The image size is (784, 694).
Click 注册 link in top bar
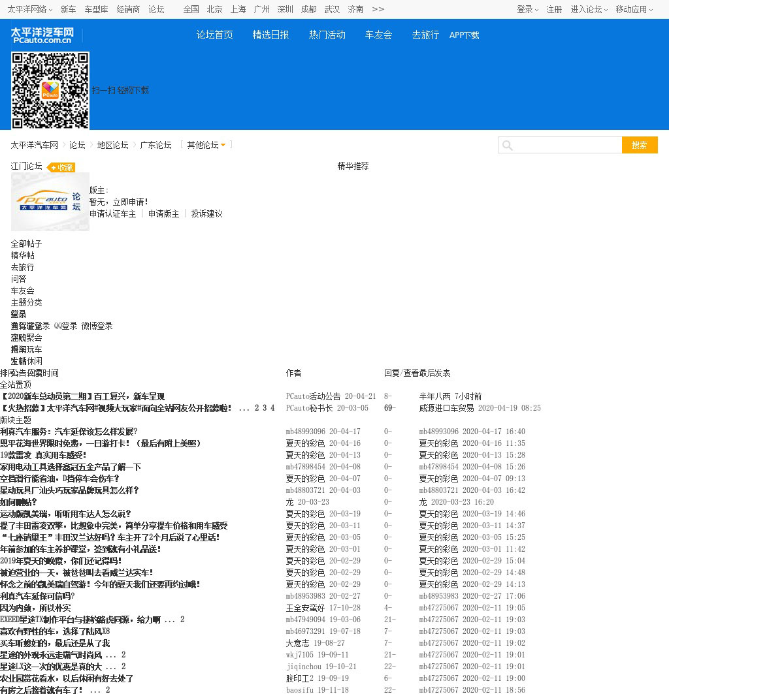pos(555,9)
